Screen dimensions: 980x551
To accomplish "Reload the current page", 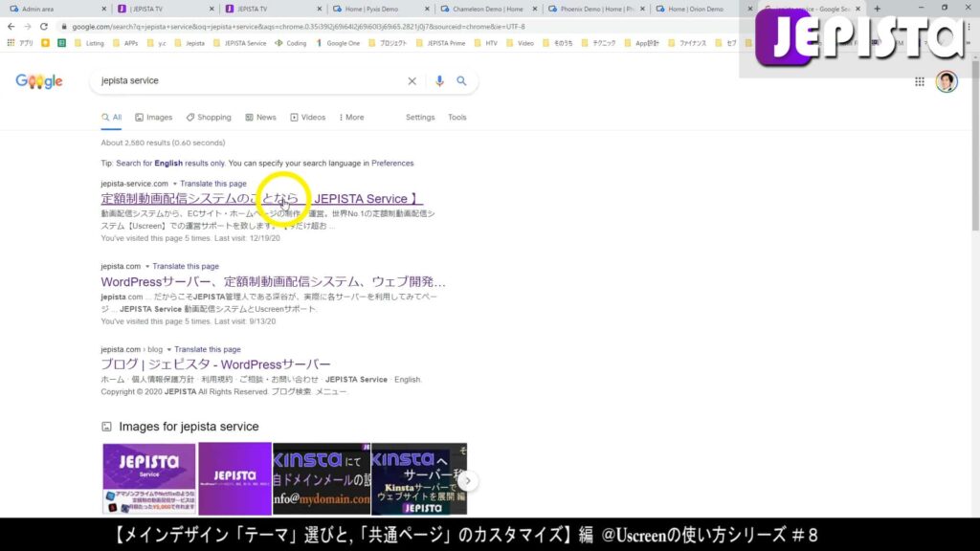I will coord(44,27).
